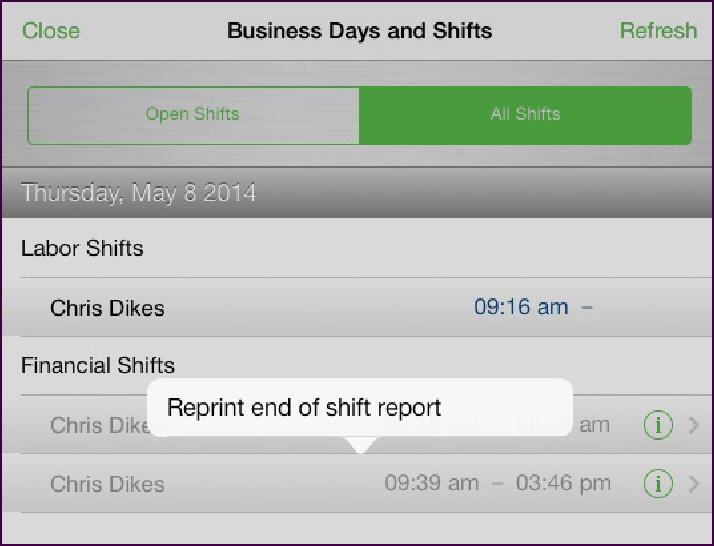Select first Chris Dikes financial shift name

pos(99,425)
